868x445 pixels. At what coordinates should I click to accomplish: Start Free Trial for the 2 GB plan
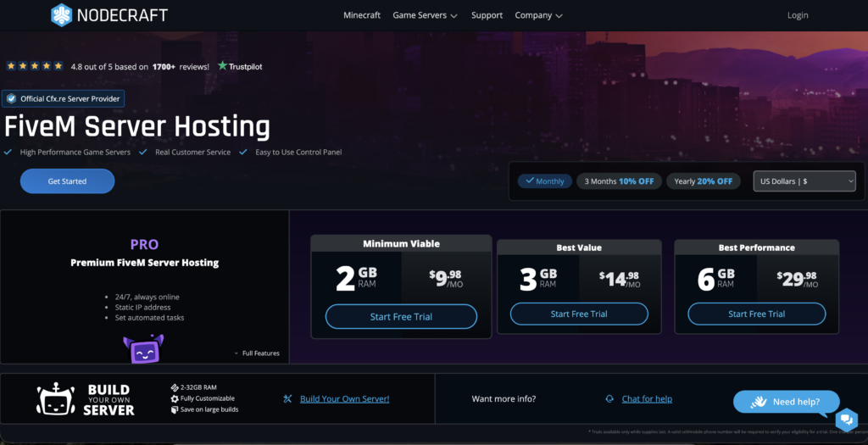pos(401,317)
